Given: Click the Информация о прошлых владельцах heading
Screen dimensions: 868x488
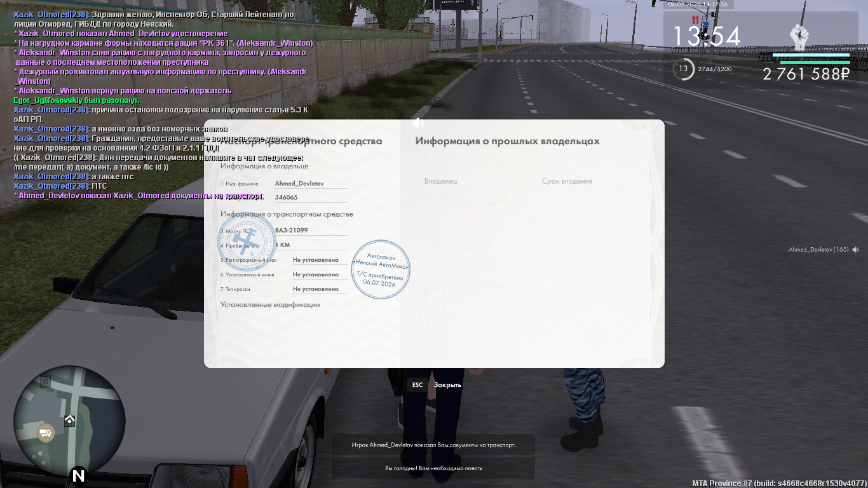Looking at the screenshot, I should 508,141.
